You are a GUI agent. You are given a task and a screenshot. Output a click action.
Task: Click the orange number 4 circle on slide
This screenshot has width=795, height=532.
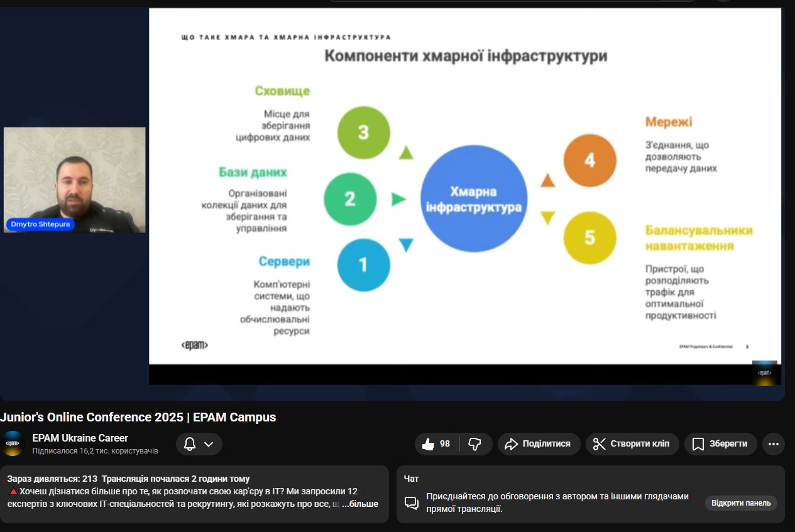(x=589, y=161)
